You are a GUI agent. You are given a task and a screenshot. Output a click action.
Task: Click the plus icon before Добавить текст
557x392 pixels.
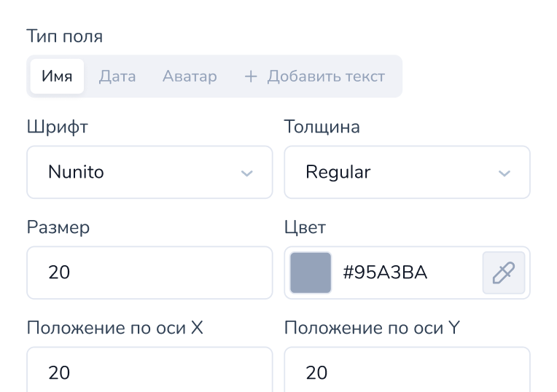click(251, 77)
